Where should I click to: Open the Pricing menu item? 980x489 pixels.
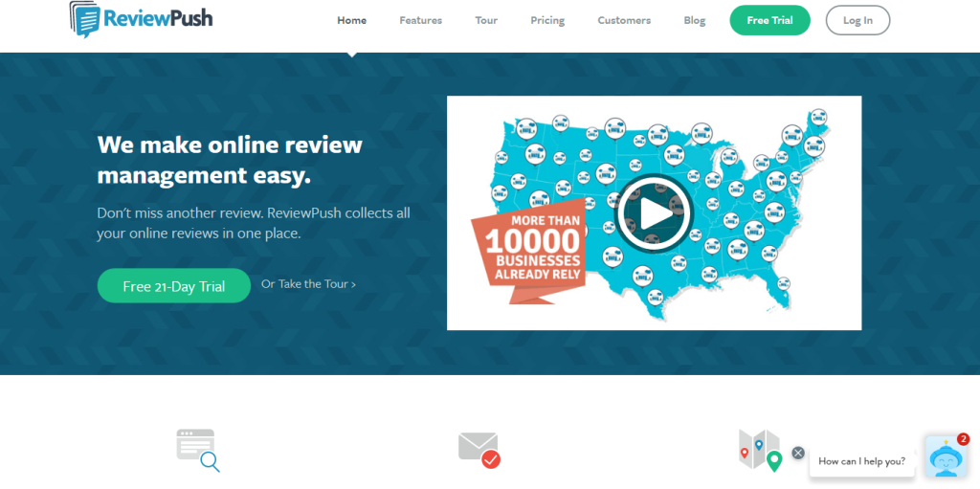pyautogui.click(x=547, y=20)
